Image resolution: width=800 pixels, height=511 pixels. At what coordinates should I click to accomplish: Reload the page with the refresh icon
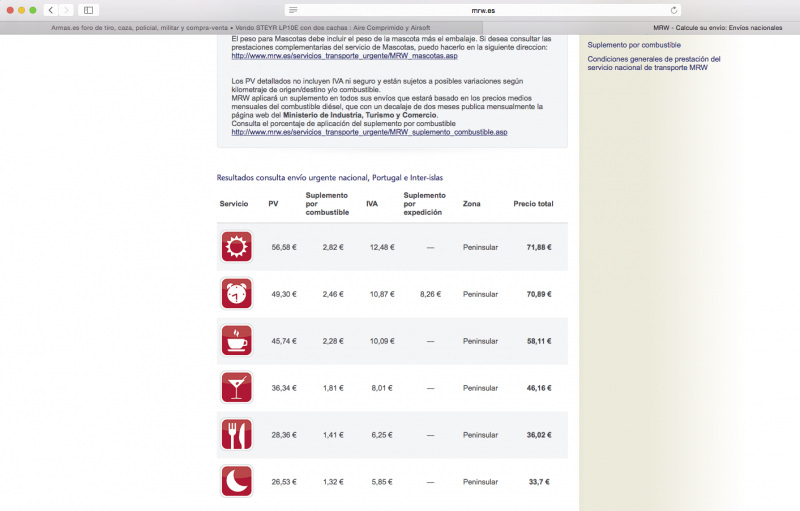point(674,10)
